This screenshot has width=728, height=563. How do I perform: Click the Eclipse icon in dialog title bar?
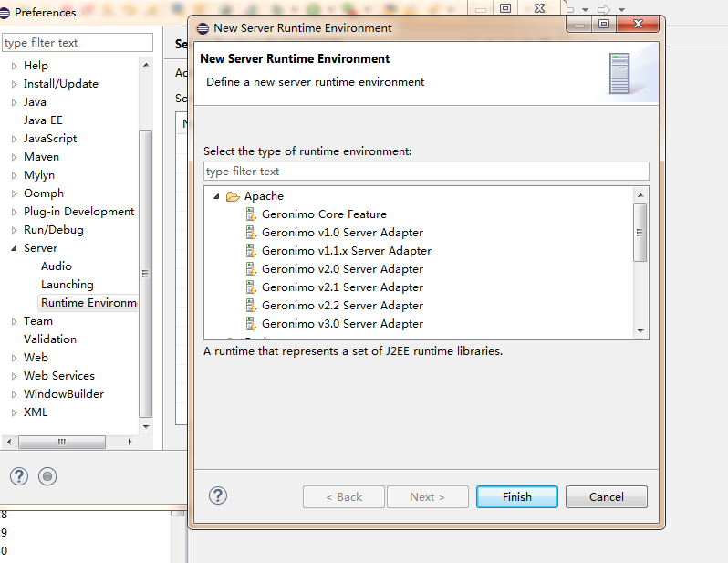click(x=203, y=28)
